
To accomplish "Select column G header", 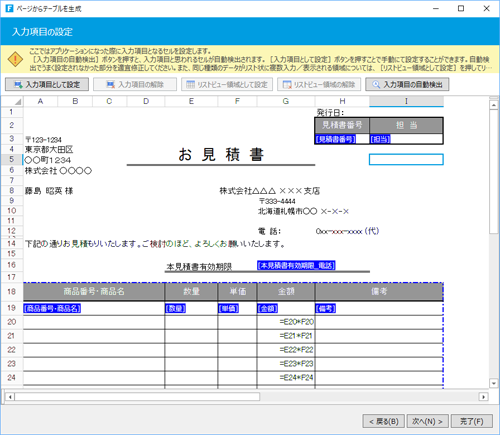I will coord(286,101).
